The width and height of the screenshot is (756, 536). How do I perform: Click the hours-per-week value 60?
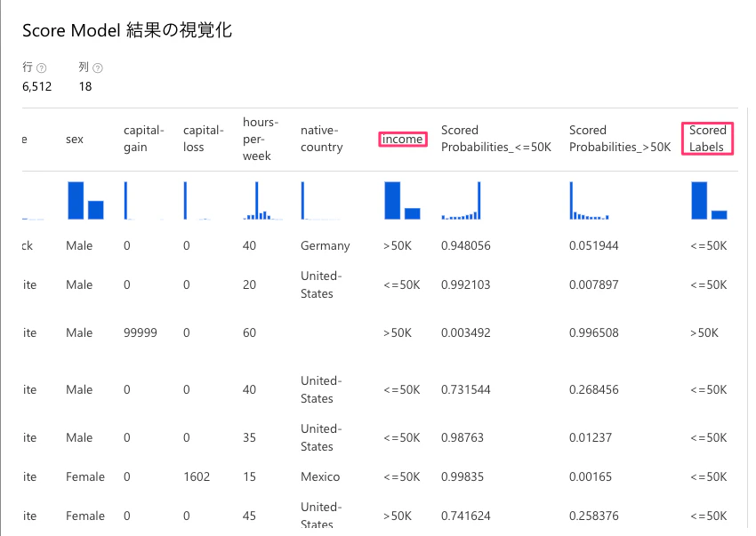pyautogui.click(x=249, y=332)
